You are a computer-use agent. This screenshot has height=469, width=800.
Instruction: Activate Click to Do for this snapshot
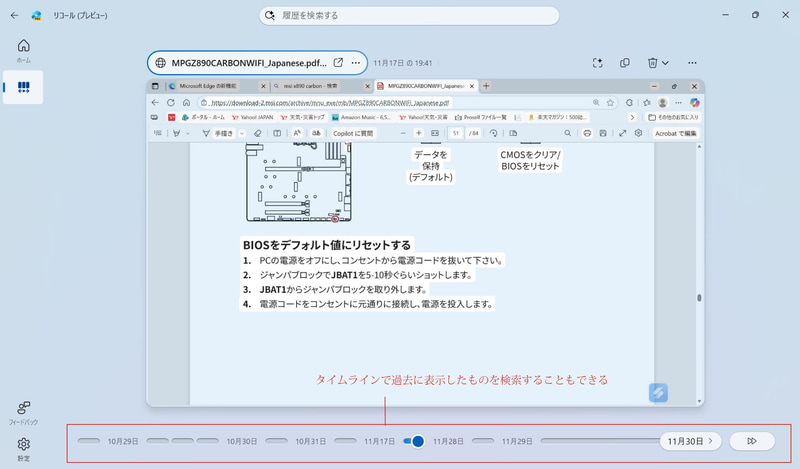[597, 63]
